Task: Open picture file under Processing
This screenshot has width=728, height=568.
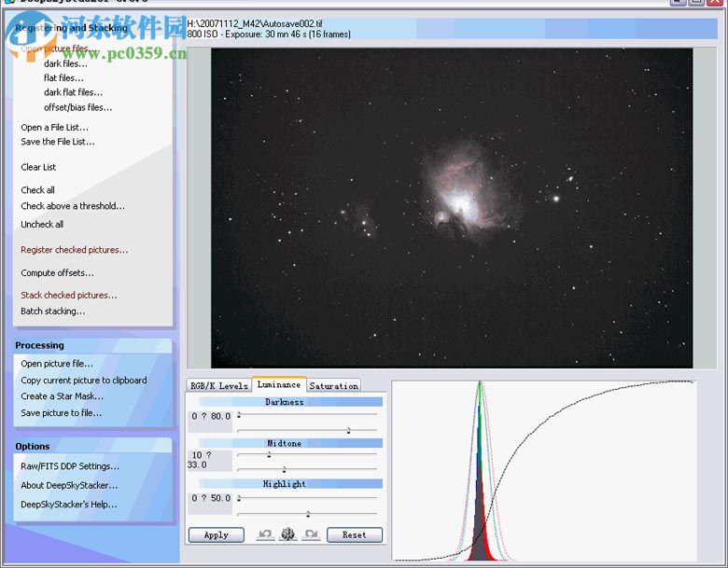Action: (57, 364)
